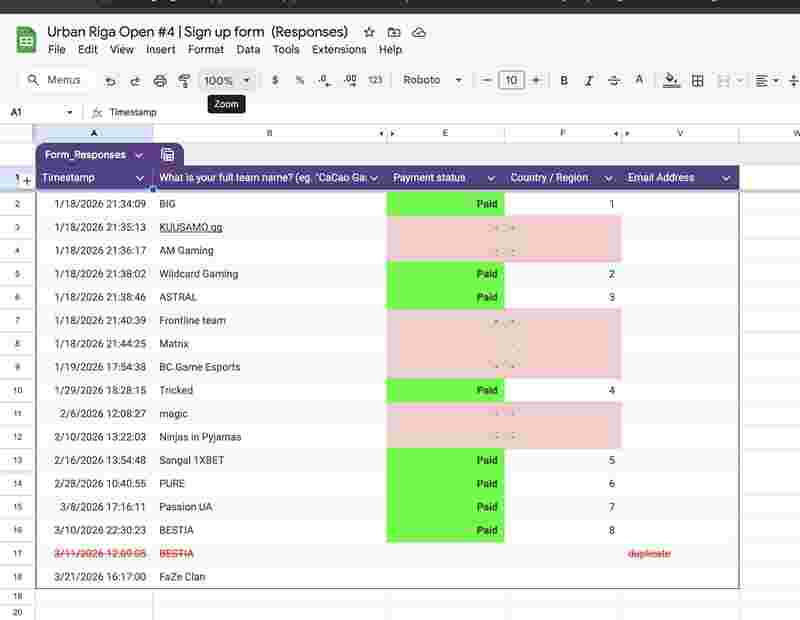Apply percent format to cells

click(x=299, y=81)
